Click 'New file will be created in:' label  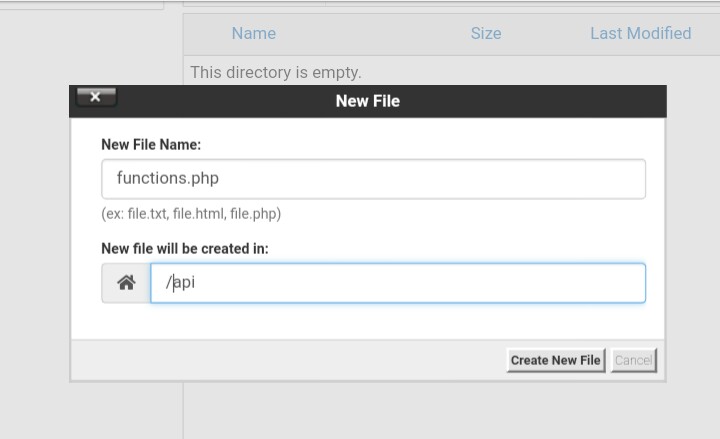[x=185, y=248]
